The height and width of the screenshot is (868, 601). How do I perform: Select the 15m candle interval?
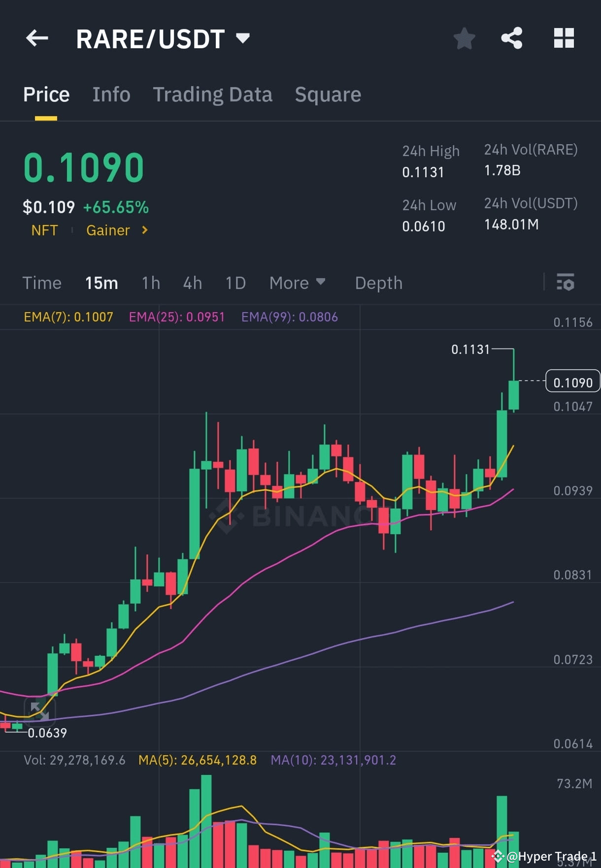pyautogui.click(x=101, y=283)
